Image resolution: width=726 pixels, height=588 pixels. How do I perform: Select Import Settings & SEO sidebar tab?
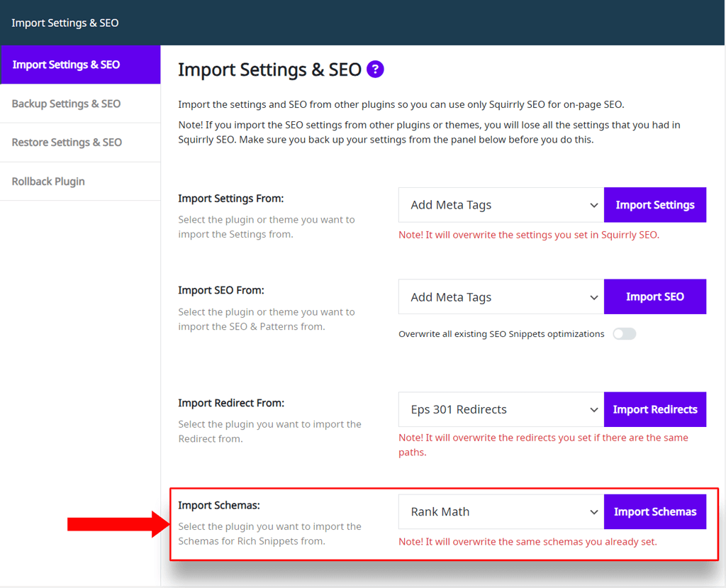click(x=81, y=65)
